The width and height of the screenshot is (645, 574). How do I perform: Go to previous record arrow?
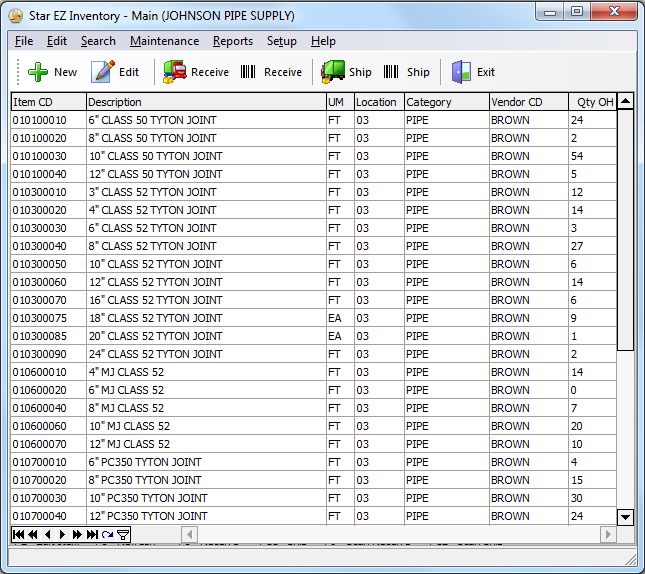tap(48, 534)
